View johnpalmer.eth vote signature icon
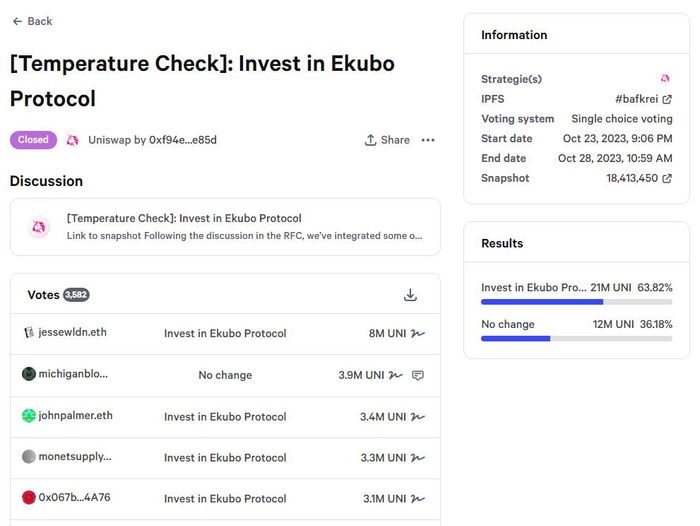This screenshot has width=700, height=526. 418,417
